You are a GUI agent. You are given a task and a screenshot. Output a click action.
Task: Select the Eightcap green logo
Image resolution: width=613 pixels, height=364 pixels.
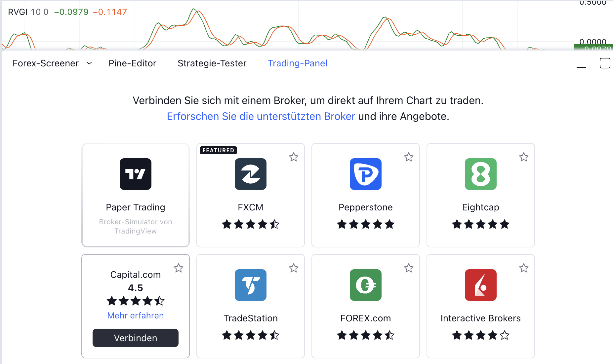pyautogui.click(x=481, y=174)
